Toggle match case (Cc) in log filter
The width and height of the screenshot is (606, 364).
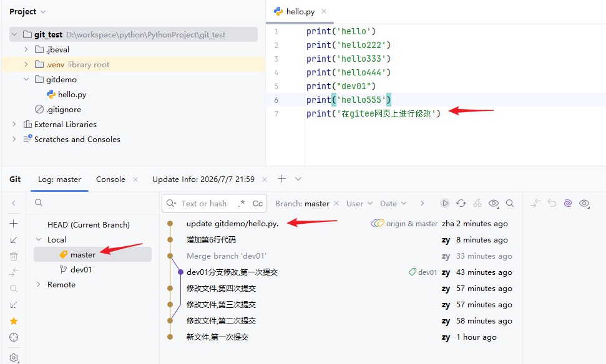pos(257,203)
